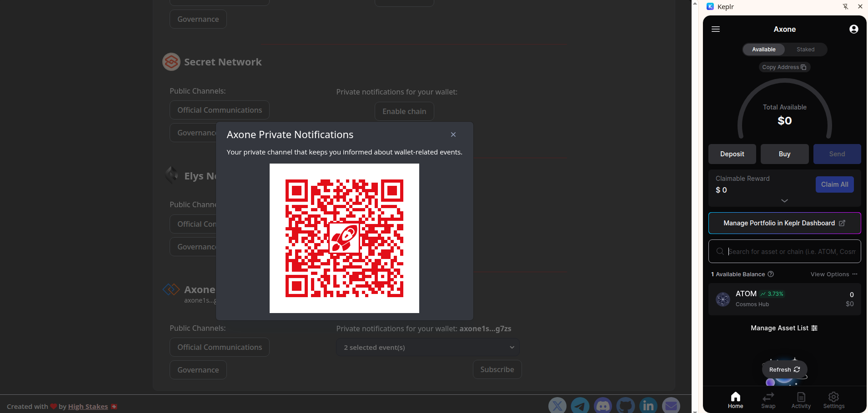Click Secret Network Official Communications channel
868x413 pixels.
coord(220,110)
